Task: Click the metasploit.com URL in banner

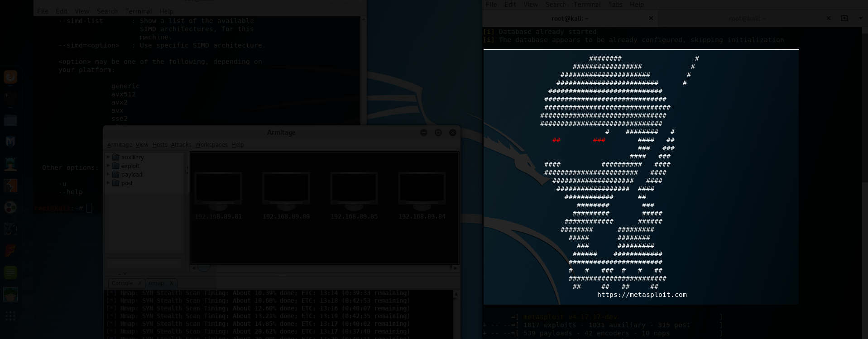Action: [x=642, y=295]
